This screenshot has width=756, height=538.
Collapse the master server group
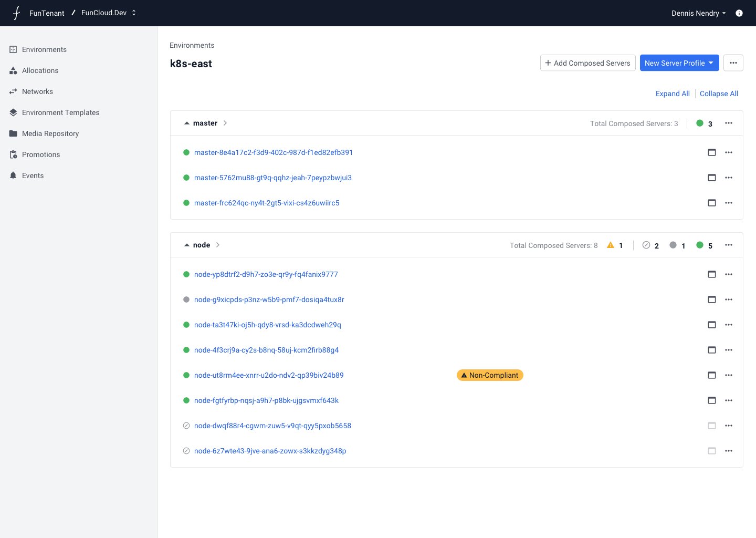186,123
